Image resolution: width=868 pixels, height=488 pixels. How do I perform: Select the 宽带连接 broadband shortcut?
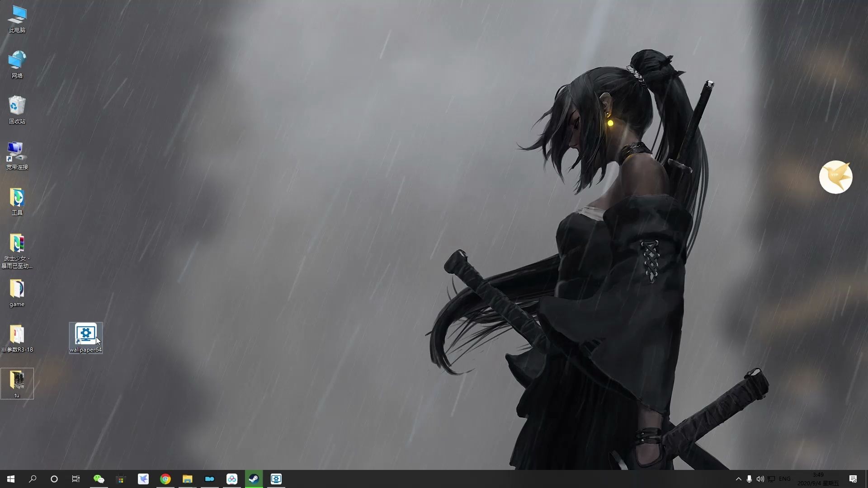click(x=17, y=155)
